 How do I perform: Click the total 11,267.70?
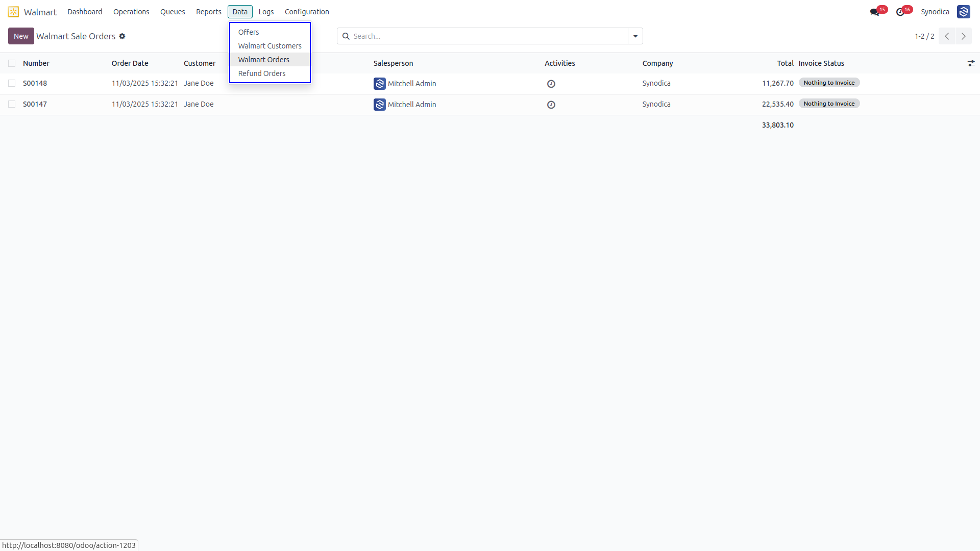tap(778, 83)
